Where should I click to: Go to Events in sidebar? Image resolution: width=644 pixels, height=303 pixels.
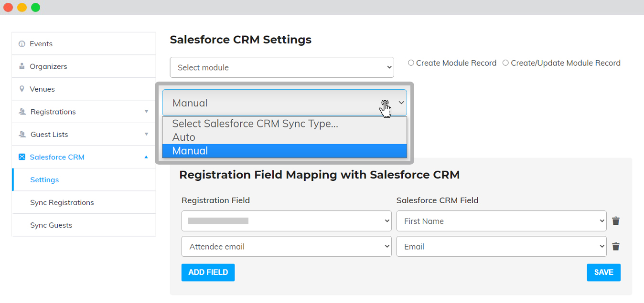pyautogui.click(x=41, y=44)
